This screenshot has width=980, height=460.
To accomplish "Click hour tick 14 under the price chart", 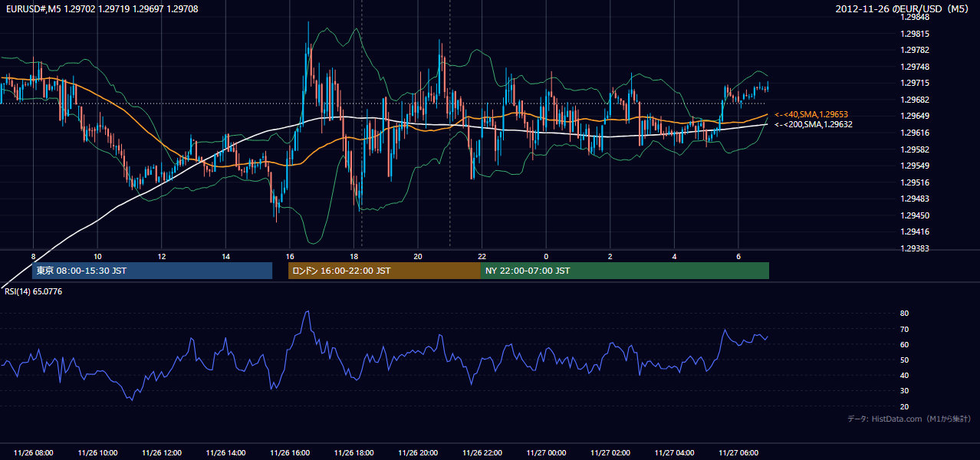I will (x=225, y=256).
